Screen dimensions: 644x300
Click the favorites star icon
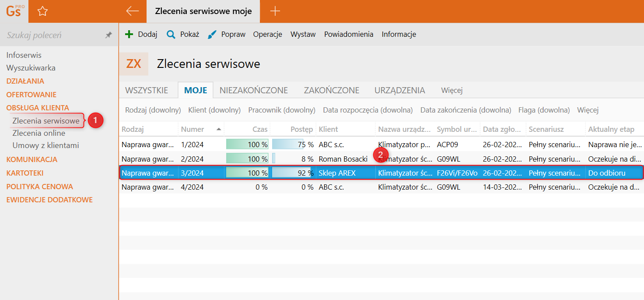(42, 11)
